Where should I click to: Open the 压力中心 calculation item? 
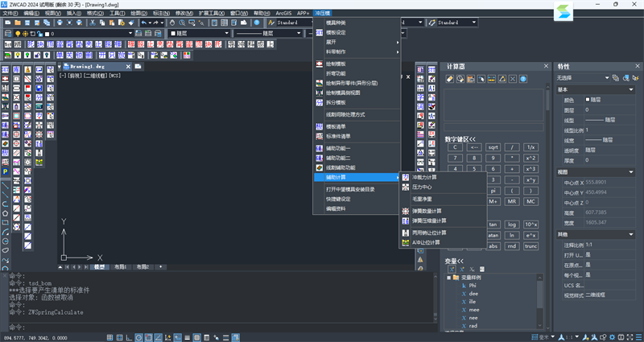point(423,187)
